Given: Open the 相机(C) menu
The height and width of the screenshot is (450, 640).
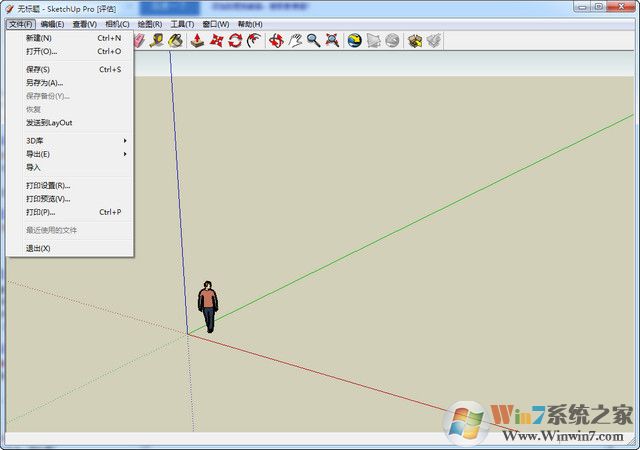Looking at the screenshot, I should [118, 24].
